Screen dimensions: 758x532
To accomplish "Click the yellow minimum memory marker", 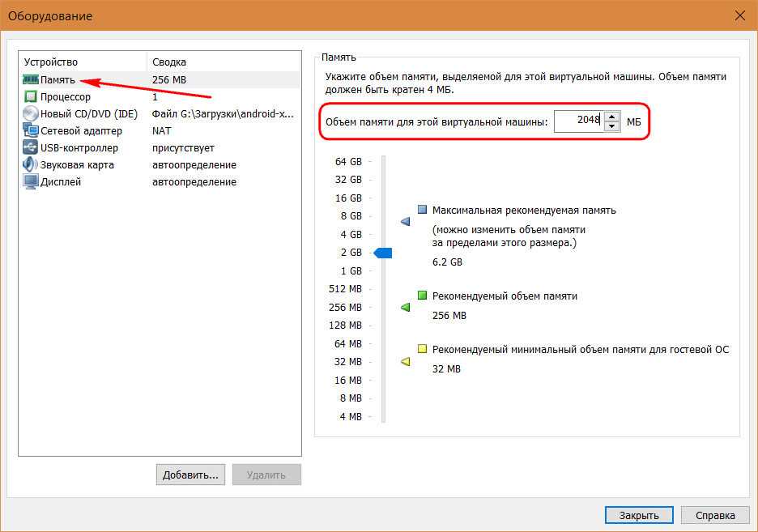I will [x=406, y=362].
